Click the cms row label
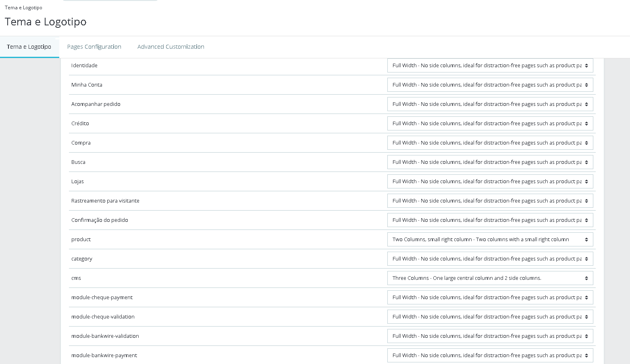 click(76, 278)
